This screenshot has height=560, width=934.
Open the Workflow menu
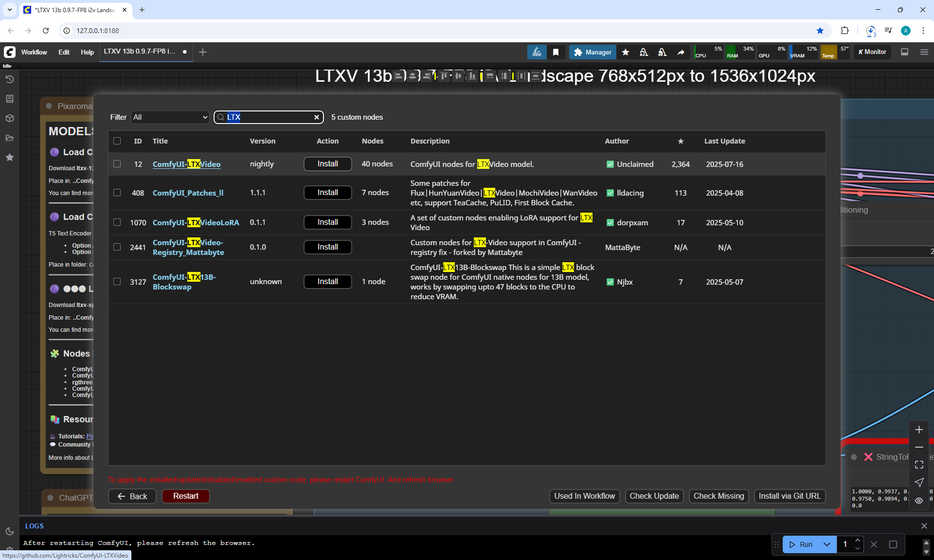(x=34, y=52)
